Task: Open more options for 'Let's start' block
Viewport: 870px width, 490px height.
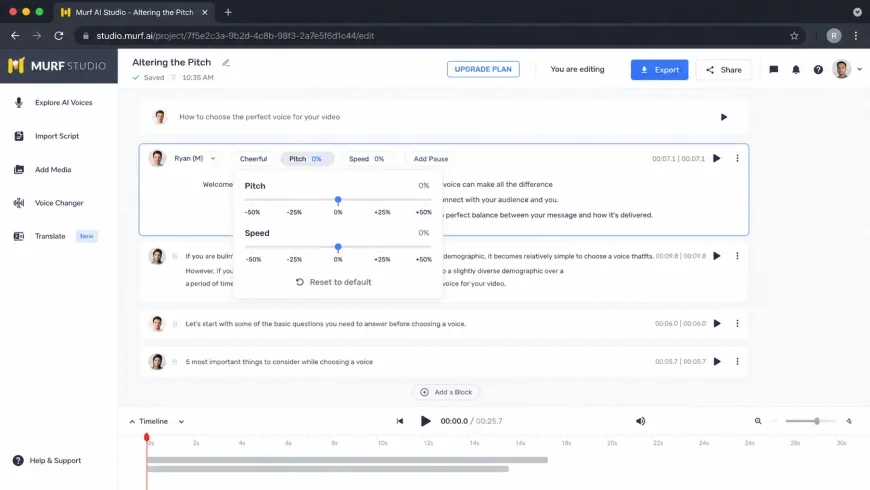Action: click(x=737, y=324)
